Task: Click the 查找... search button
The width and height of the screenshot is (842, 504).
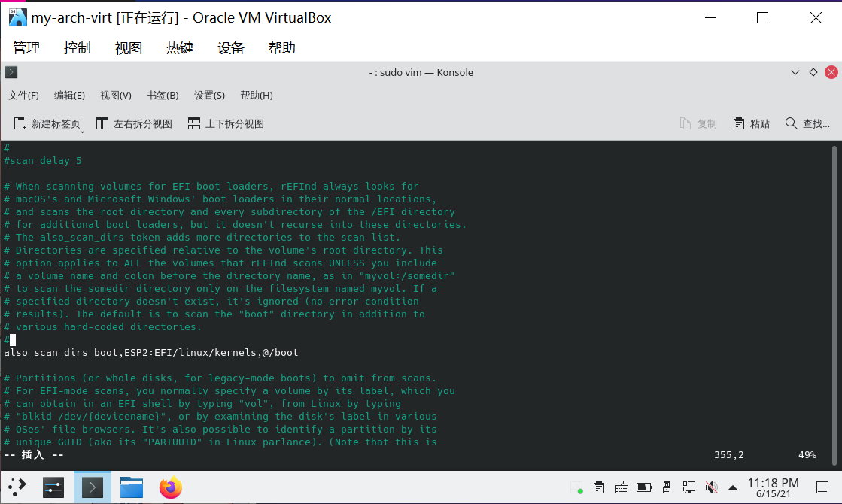Action: [x=807, y=123]
